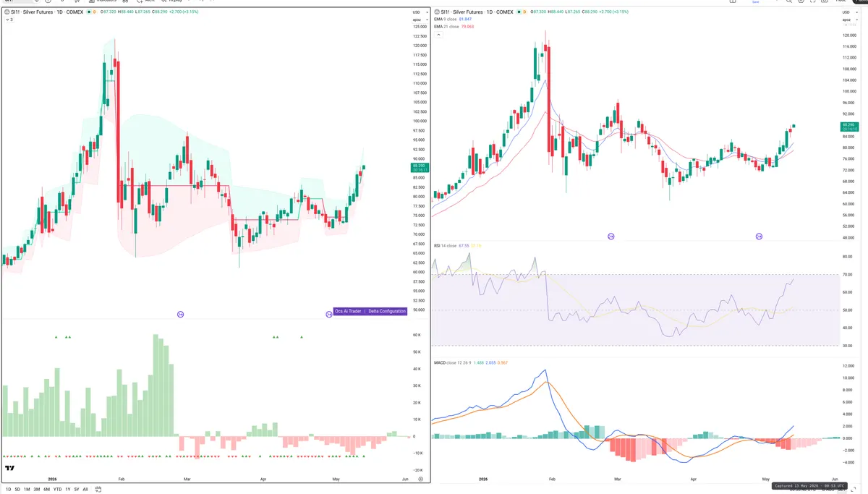868x494 pixels.
Task: Collapse the right chart indicator legend chevron
Action: point(439,33)
